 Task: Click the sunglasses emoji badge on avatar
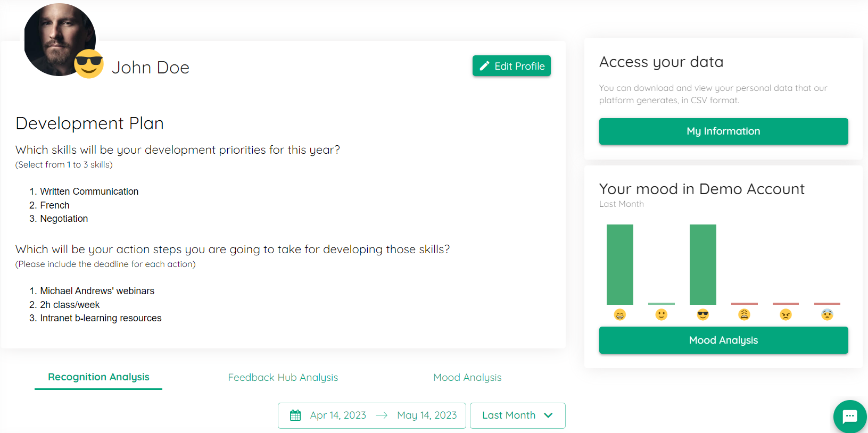[x=89, y=64]
